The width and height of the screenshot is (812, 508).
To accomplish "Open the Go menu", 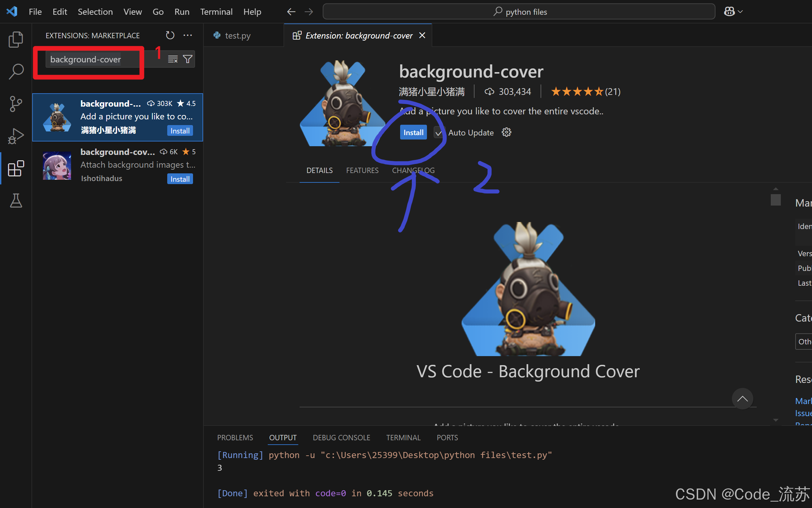I will pyautogui.click(x=158, y=12).
